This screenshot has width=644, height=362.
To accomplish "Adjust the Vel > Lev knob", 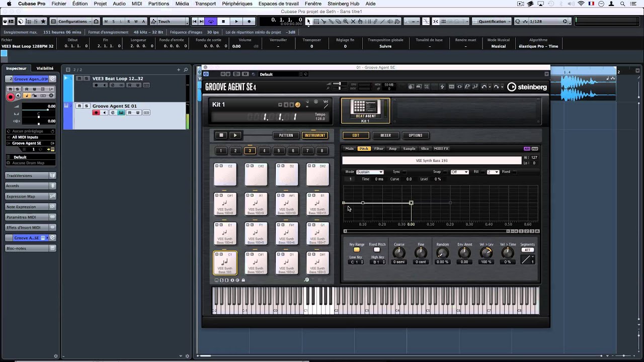I will tap(486, 253).
